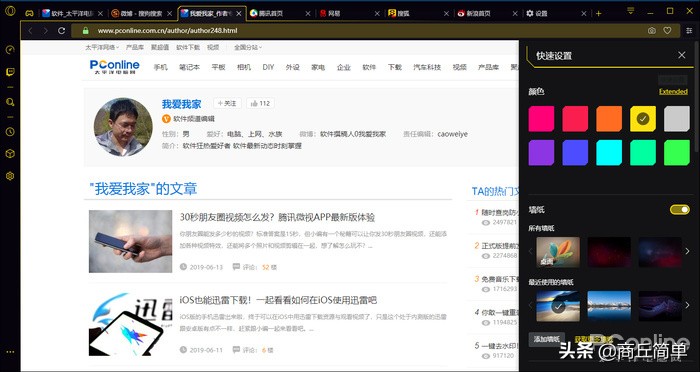
Task: Select the red color swatch
Action: point(575,119)
